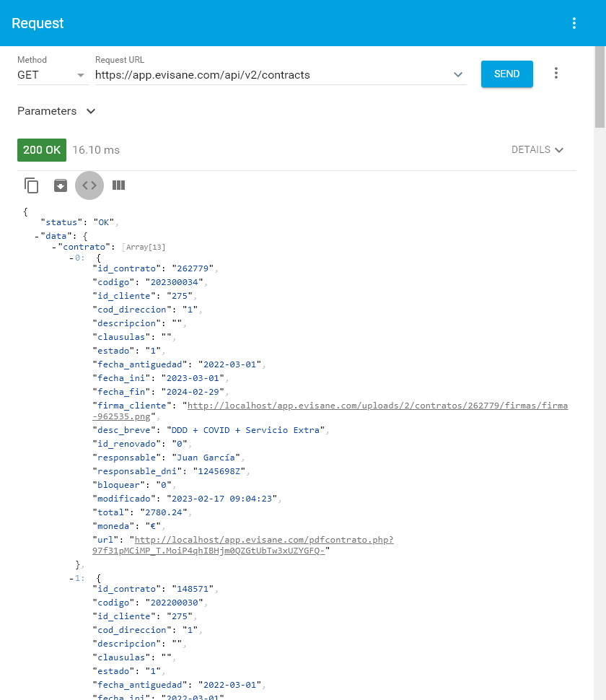Copy response to clipboard icon
Viewport: 606px width, 700px height.
(x=32, y=185)
